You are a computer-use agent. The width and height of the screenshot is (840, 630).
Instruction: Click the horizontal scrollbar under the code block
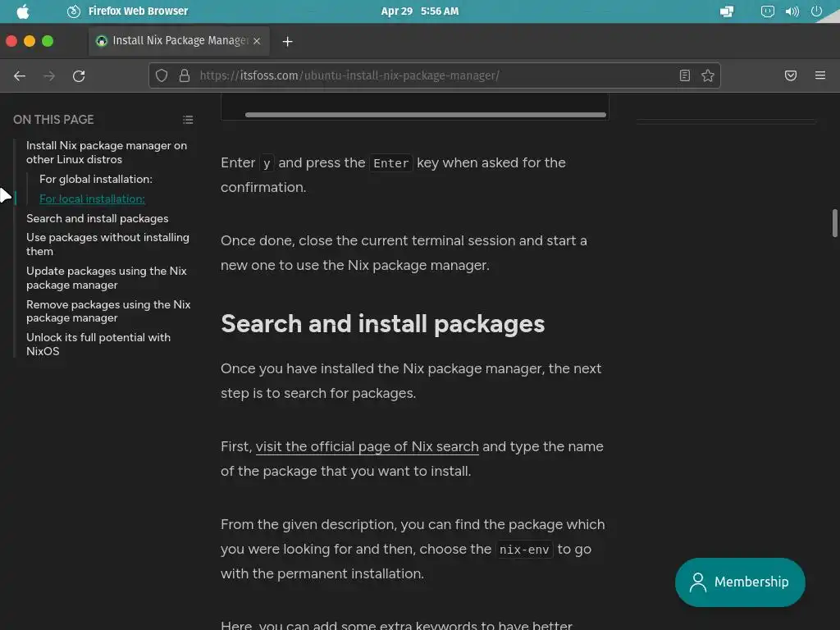[x=426, y=115]
